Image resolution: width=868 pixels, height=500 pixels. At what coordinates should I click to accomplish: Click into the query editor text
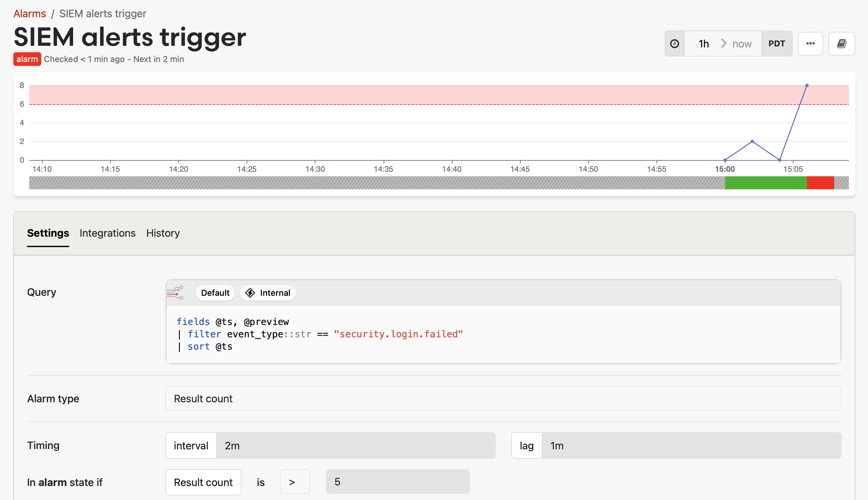503,334
